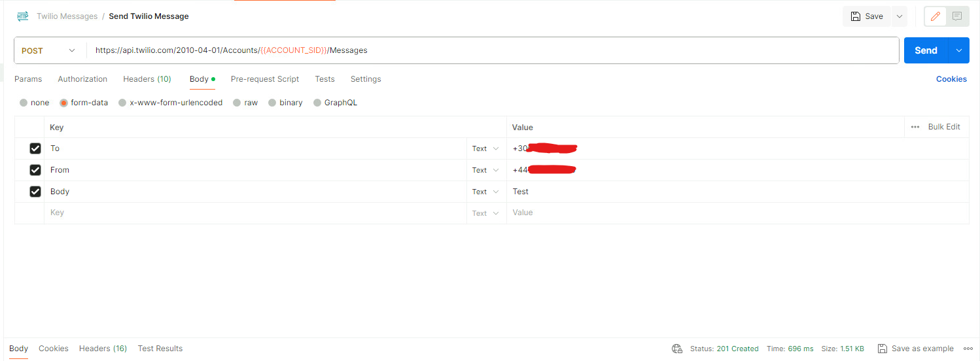Image resolution: width=980 pixels, height=361 pixels.
Task: Open the response Body tab
Action: point(18,349)
